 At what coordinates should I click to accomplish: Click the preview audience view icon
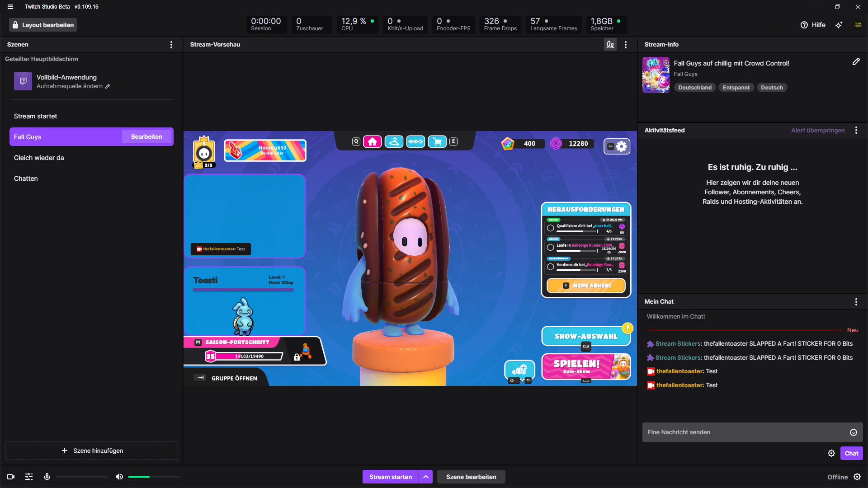click(x=610, y=44)
